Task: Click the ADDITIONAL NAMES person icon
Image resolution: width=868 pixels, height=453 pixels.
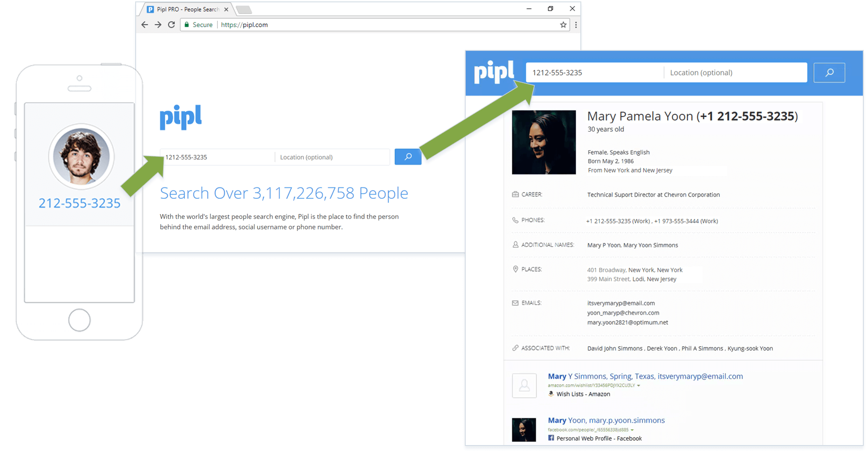Action: click(515, 244)
